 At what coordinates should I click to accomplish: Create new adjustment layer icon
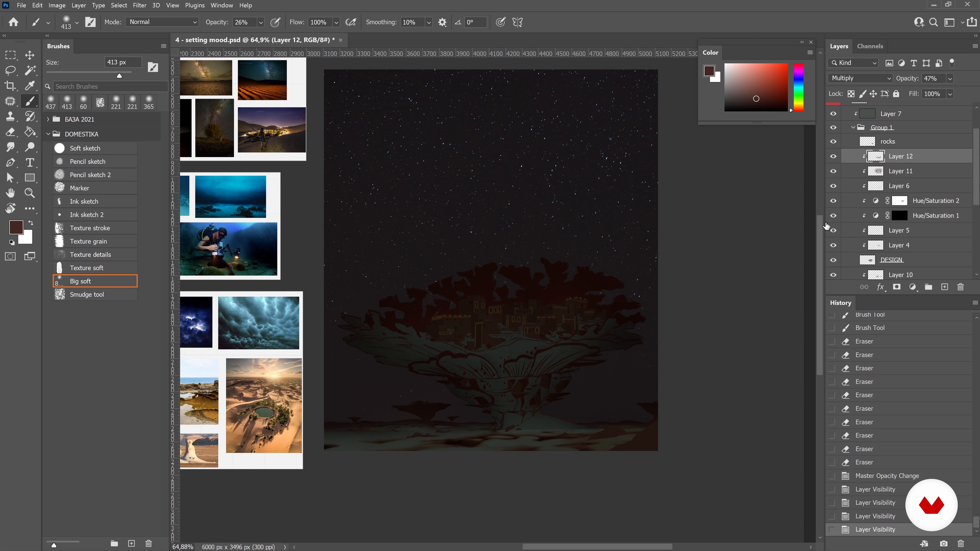click(x=913, y=287)
